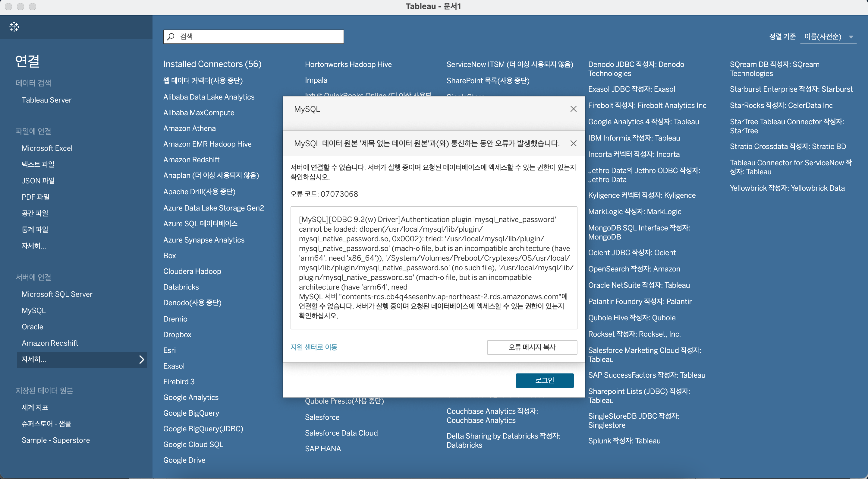Click the Tableau logo icon in sidebar
Image resolution: width=868 pixels, height=479 pixels.
click(14, 27)
